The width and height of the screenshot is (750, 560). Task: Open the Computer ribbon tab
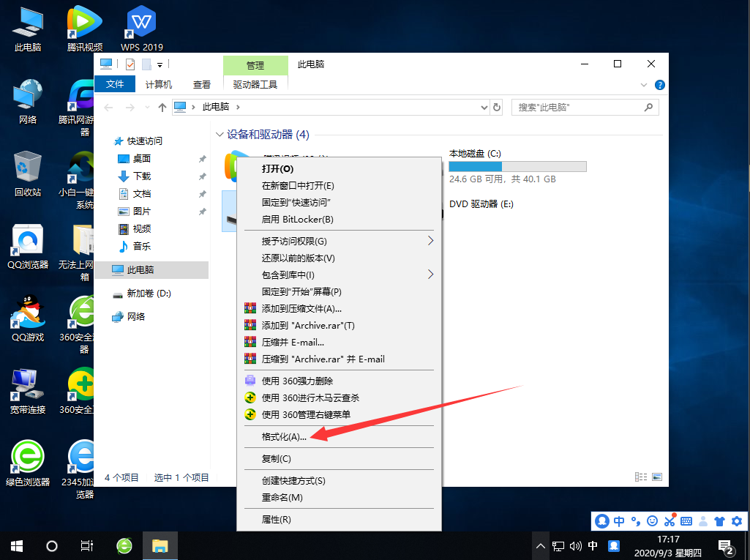point(159,84)
